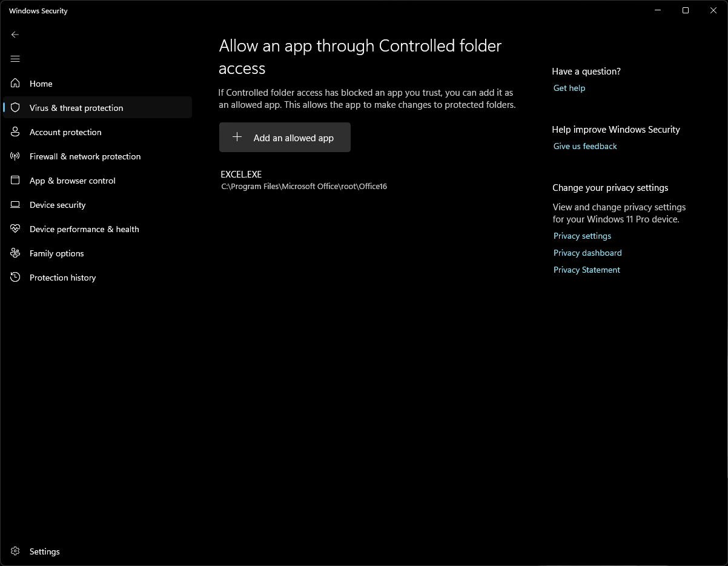This screenshot has width=728, height=566.
Task: Click the Protection history clock icon
Action: pyautogui.click(x=16, y=278)
